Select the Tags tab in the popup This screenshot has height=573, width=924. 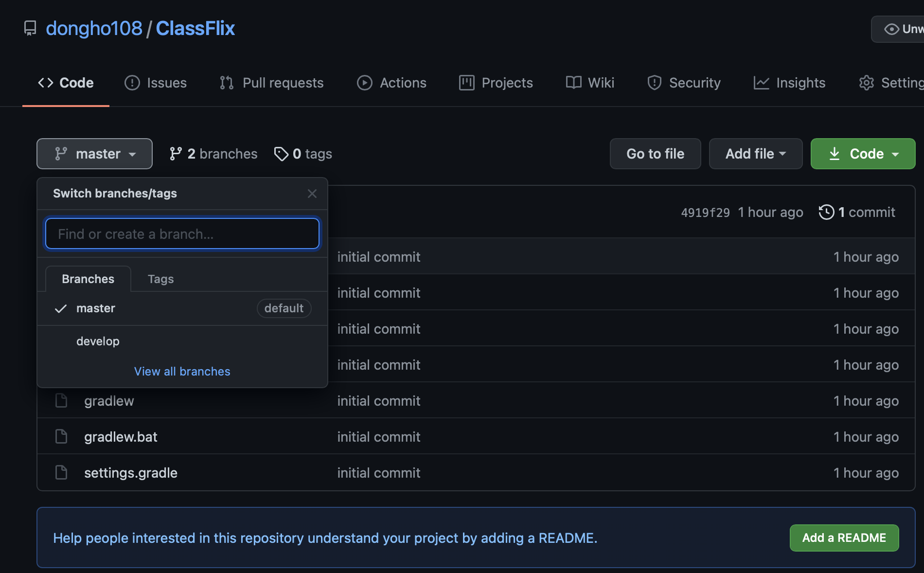point(160,279)
